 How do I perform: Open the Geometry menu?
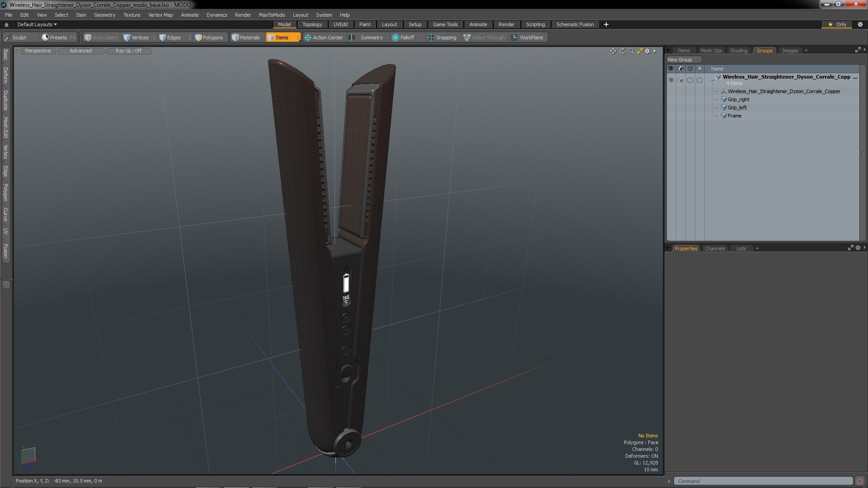pos(104,15)
